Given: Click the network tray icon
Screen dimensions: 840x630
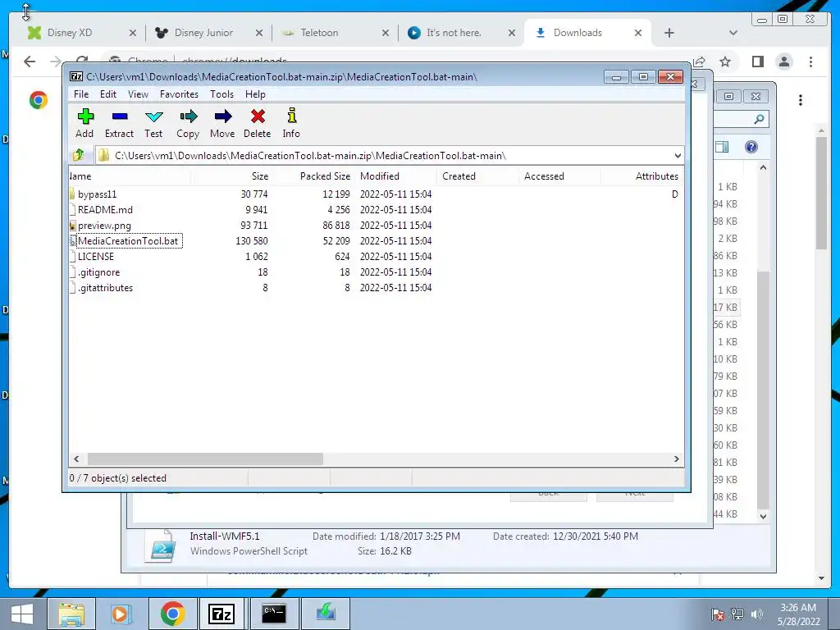Looking at the screenshot, I should click(x=737, y=614).
